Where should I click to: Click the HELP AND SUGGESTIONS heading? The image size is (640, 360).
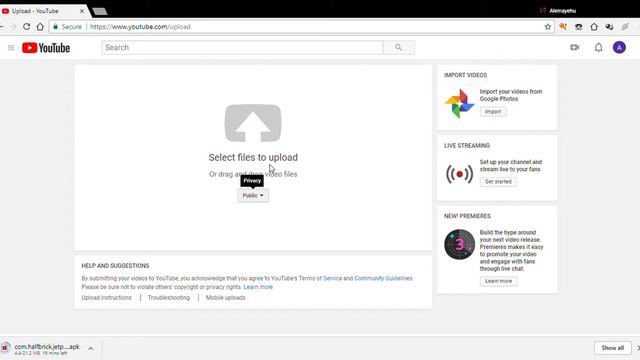[115, 266]
